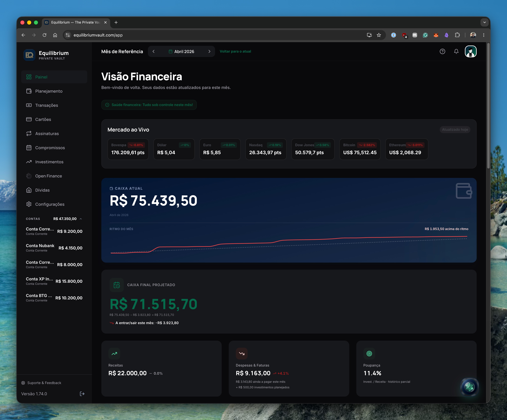Image resolution: width=507 pixels, height=420 pixels.
Task: Click the Transações banknote icon
Action: (x=29, y=105)
